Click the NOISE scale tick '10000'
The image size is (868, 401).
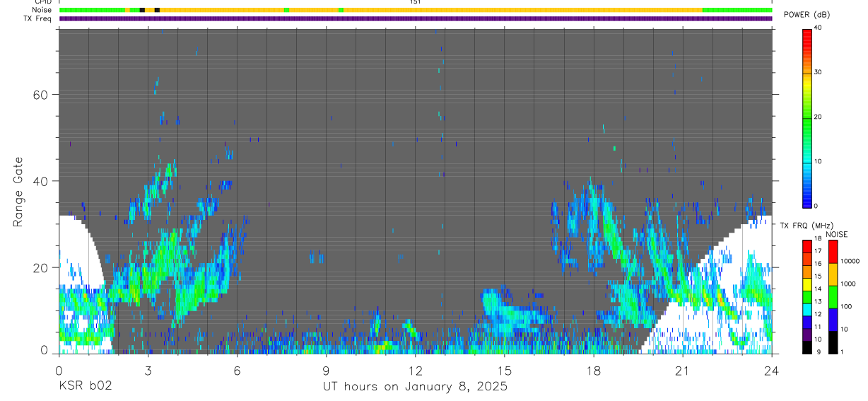(x=850, y=261)
